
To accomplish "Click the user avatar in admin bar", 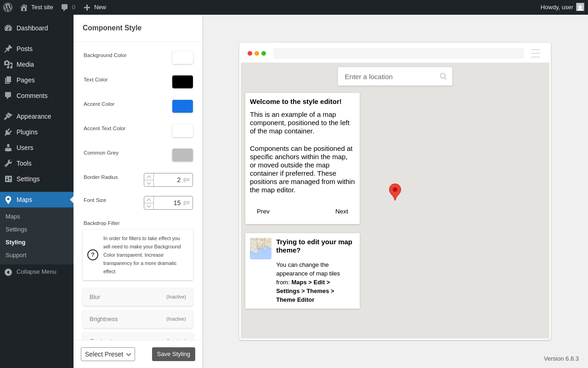I will coord(580,7).
